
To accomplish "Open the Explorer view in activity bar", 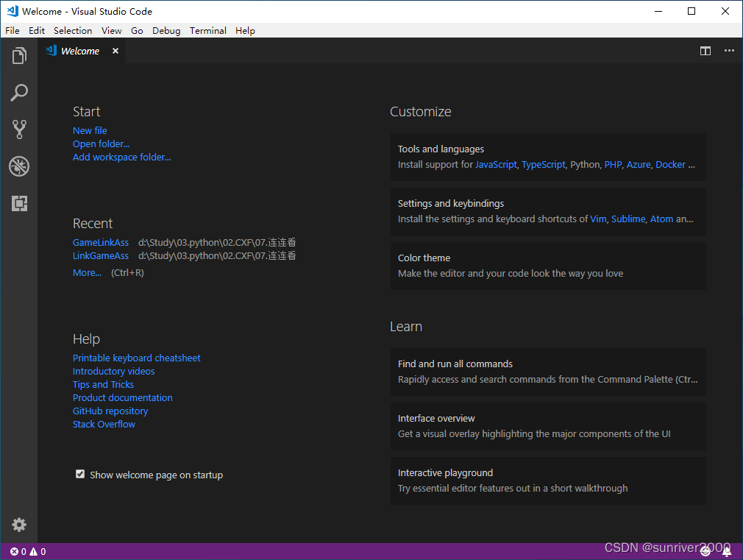I will click(x=19, y=56).
